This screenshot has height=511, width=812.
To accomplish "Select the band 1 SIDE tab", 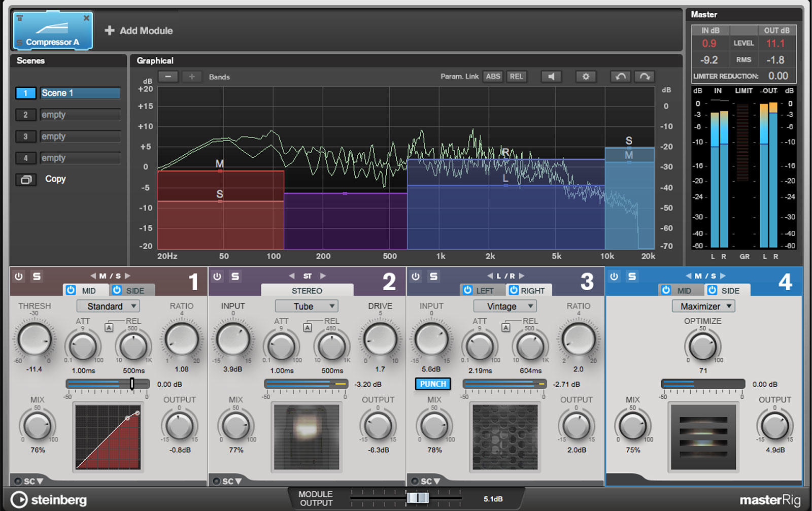I will point(132,290).
